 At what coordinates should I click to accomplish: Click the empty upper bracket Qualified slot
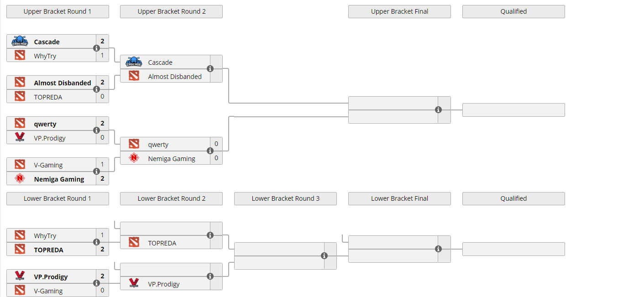click(513, 110)
